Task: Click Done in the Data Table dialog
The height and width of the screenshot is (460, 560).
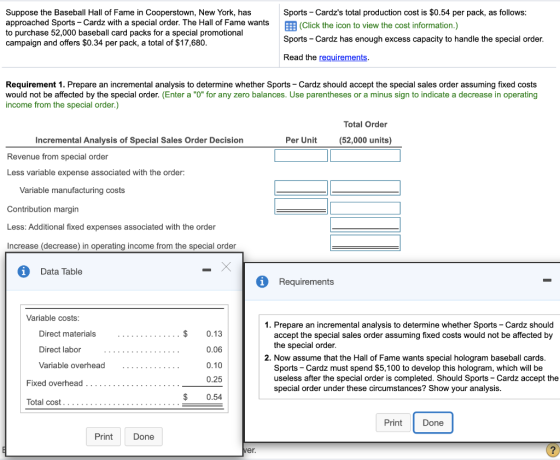Action: (144, 436)
